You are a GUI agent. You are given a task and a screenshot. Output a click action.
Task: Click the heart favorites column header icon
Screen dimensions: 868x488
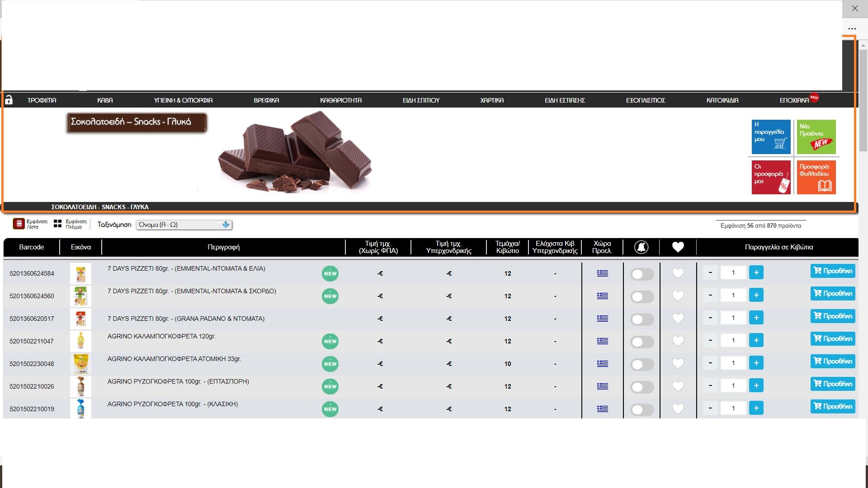pyautogui.click(x=678, y=247)
